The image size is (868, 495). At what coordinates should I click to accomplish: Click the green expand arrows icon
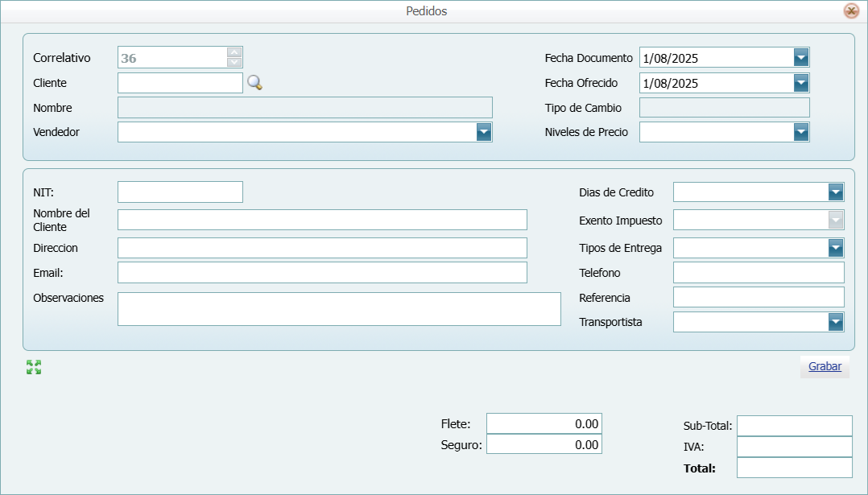[34, 367]
